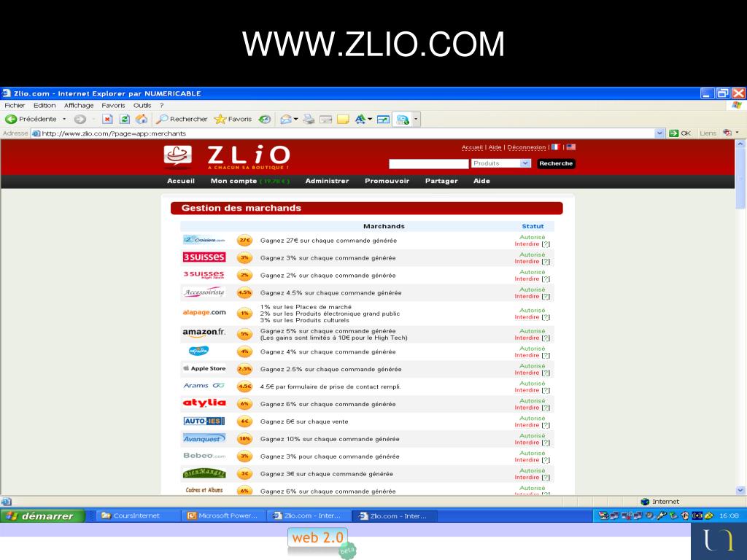Open the Edition menu
The image size is (747, 560).
point(44,105)
